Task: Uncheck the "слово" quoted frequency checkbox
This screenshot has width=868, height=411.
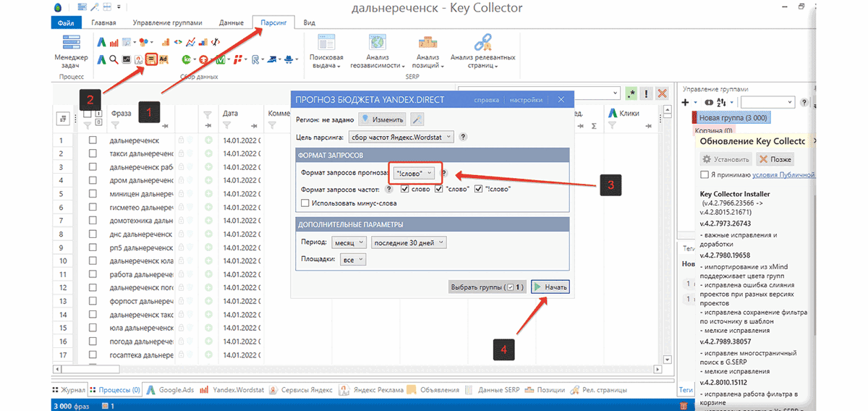Action: [x=439, y=189]
